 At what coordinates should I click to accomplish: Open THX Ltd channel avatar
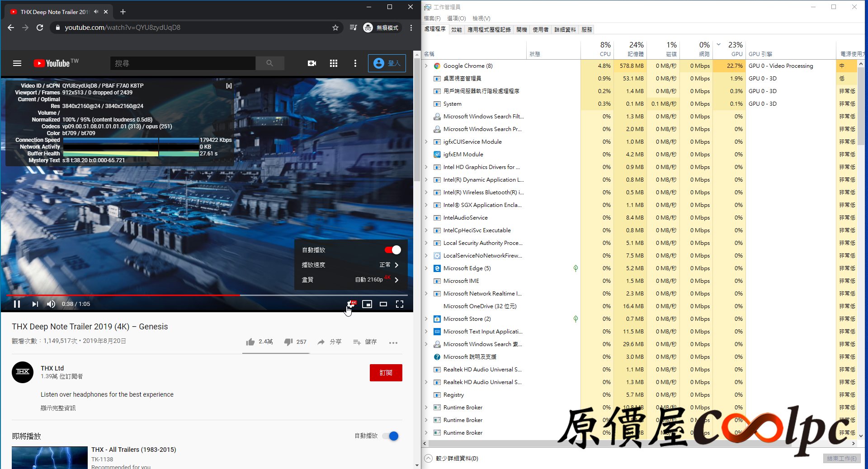[23, 372]
